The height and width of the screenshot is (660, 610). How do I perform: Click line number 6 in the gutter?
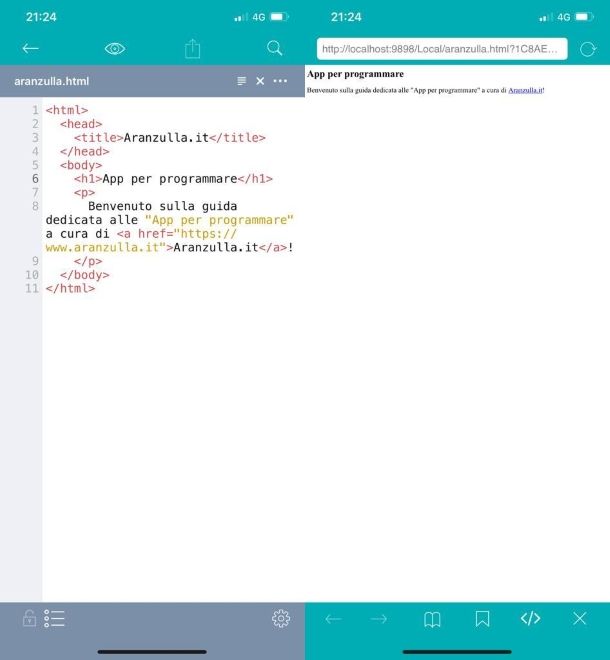(35, 179)
